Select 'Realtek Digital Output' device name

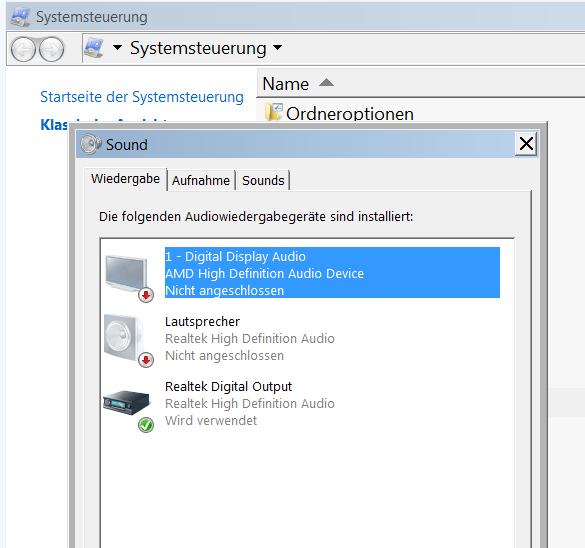point(228,386)
